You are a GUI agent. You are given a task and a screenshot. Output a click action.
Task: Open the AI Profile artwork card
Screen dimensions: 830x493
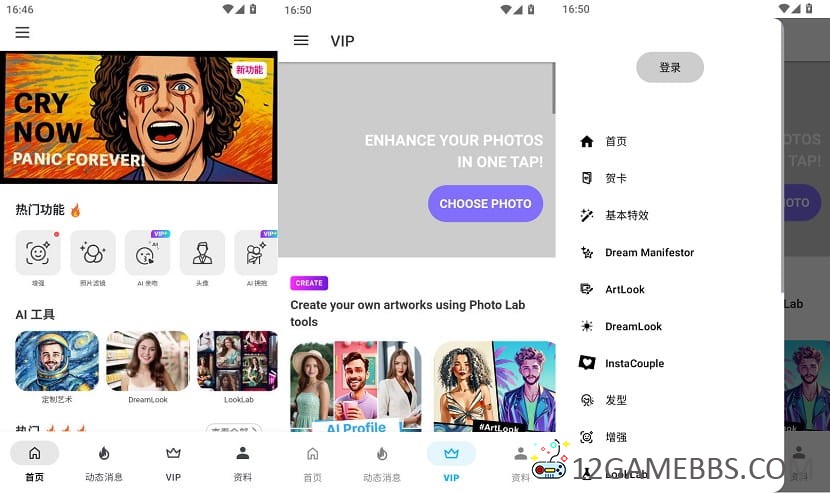(x=356, y=387)
